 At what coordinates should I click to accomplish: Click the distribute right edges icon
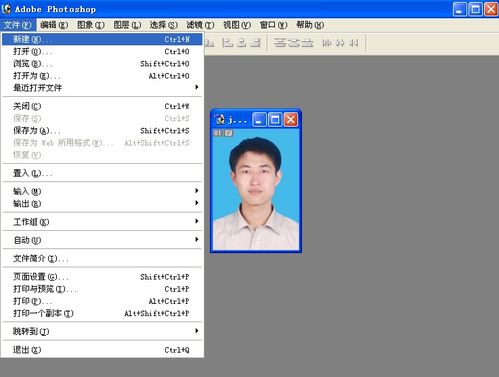point(354,43)
